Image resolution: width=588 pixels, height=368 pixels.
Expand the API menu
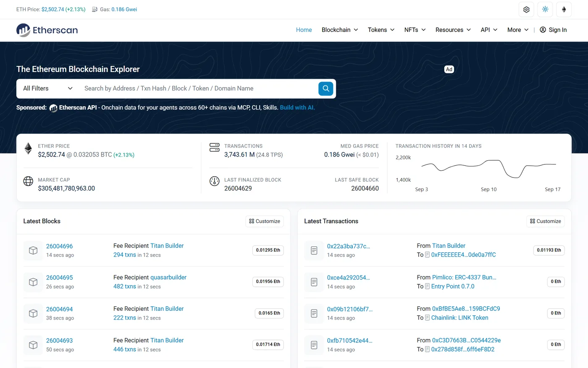[489, 30]
